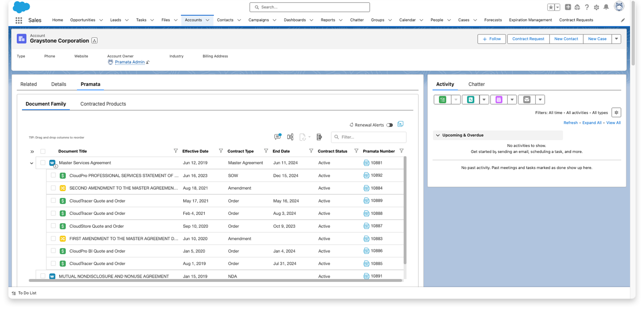Click filter funnel for Pramata Number column

click(x=401, y=151)
